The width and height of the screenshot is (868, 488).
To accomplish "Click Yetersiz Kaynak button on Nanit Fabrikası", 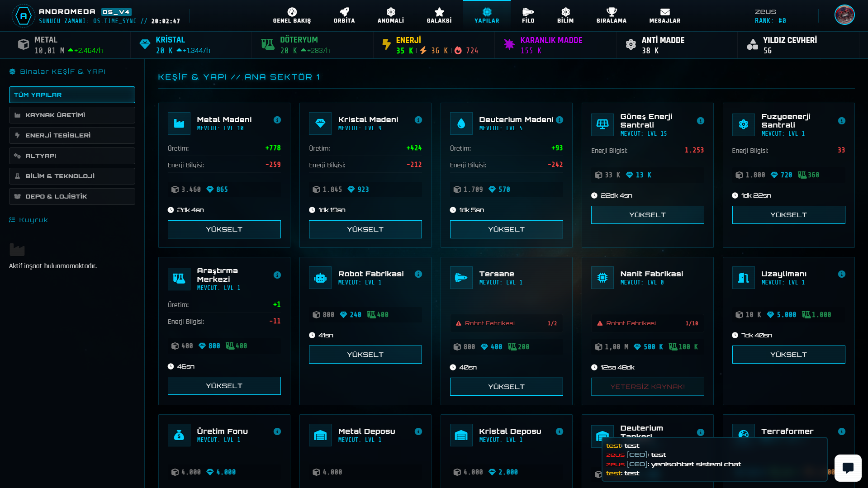I will click(x=647, y=387).
